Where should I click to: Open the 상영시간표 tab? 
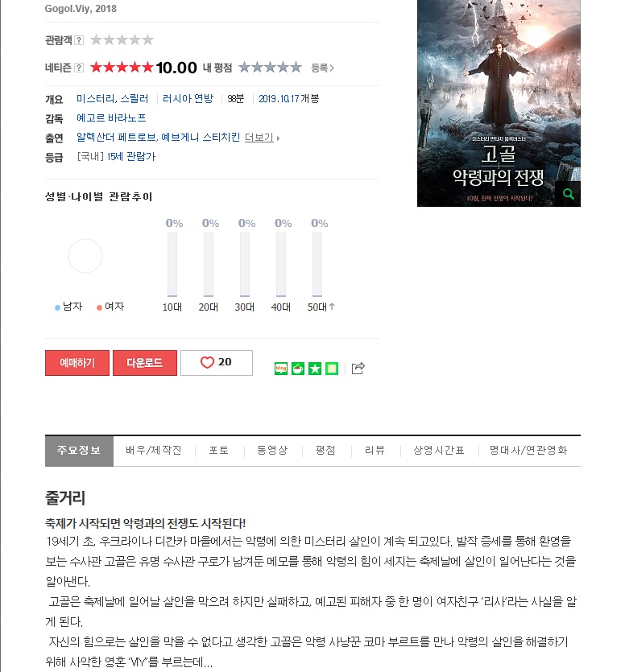click(x=439, y=451)
